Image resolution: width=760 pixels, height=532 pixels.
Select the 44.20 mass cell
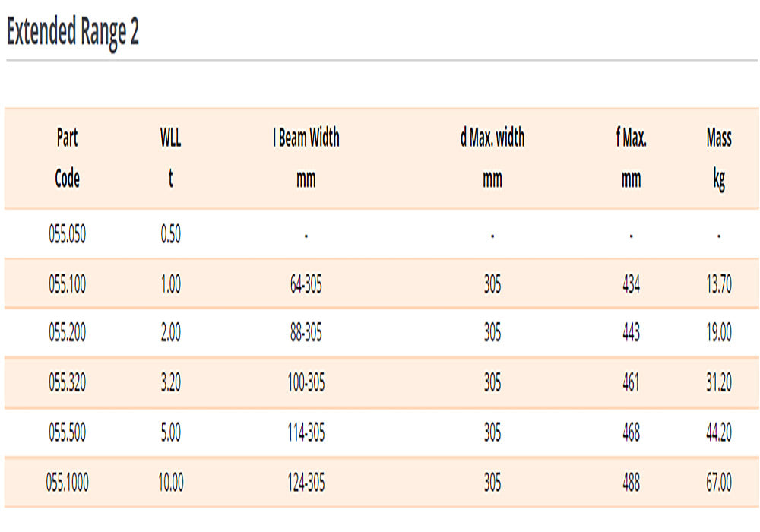719,432
